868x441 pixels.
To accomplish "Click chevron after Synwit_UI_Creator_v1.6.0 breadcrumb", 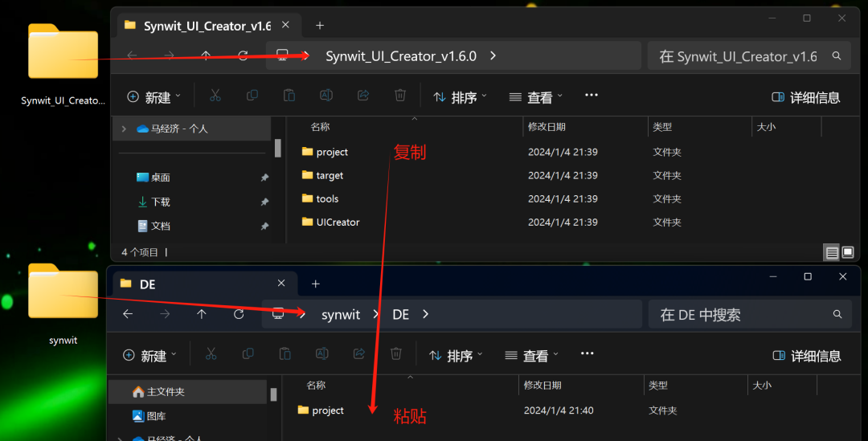I will click(x=493, y=55).
